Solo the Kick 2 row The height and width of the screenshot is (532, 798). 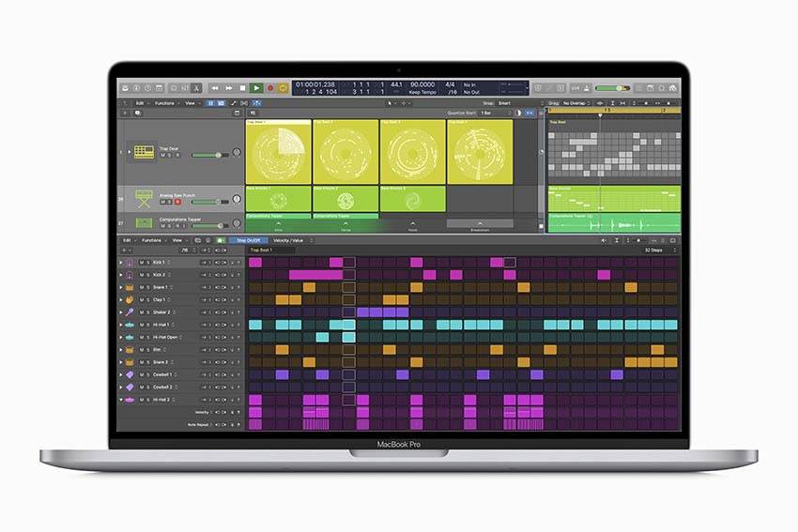148,275
